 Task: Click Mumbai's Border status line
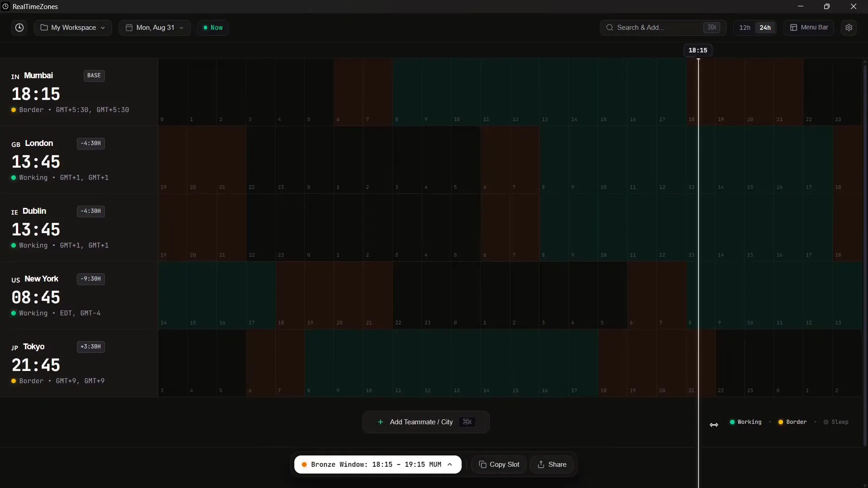[x=70, y=110]
